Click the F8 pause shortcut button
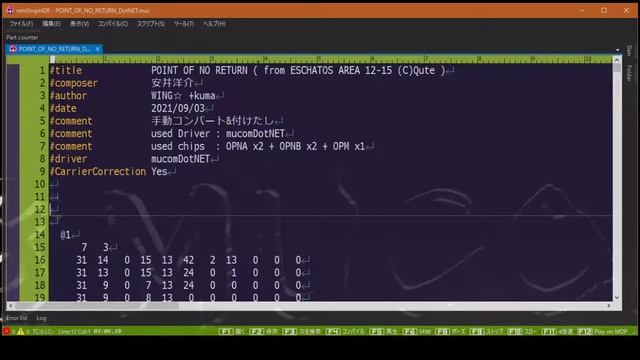Viewport: 640px width, 360px height. click(450, 331)
